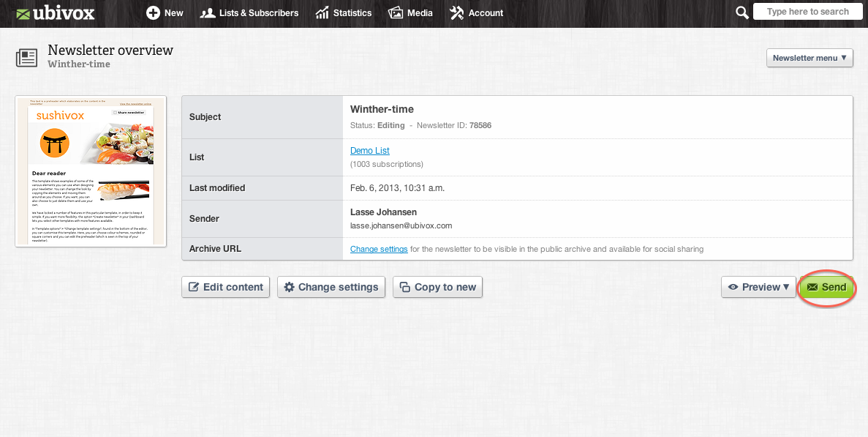Focus the 'Type here to search' field

point(807,12)
